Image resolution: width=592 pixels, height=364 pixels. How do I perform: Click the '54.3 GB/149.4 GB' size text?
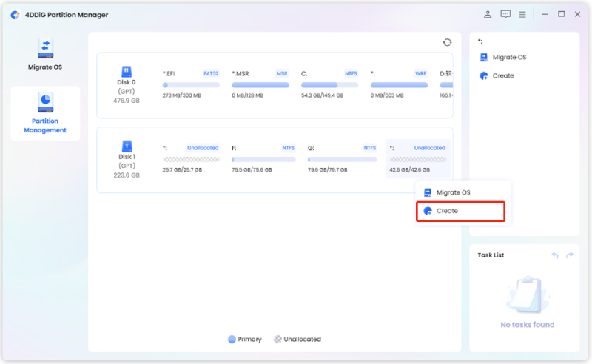pyautogui.click(x=322, y=95)
